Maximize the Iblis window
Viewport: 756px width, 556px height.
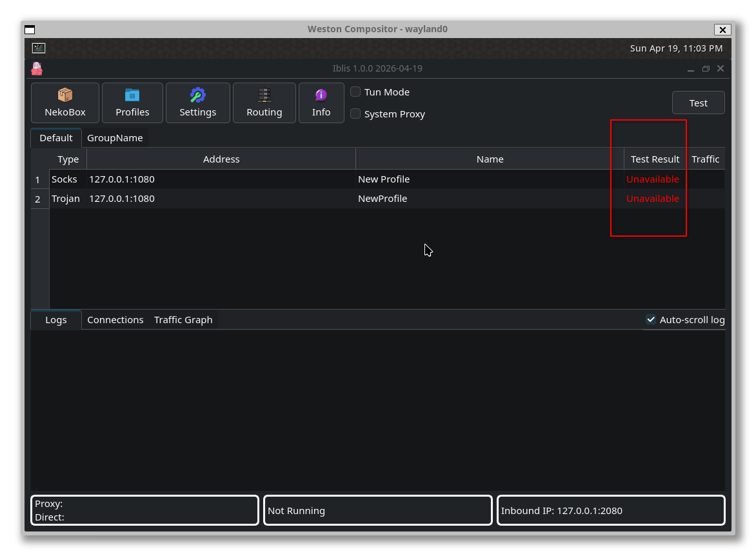click(706, 69)
